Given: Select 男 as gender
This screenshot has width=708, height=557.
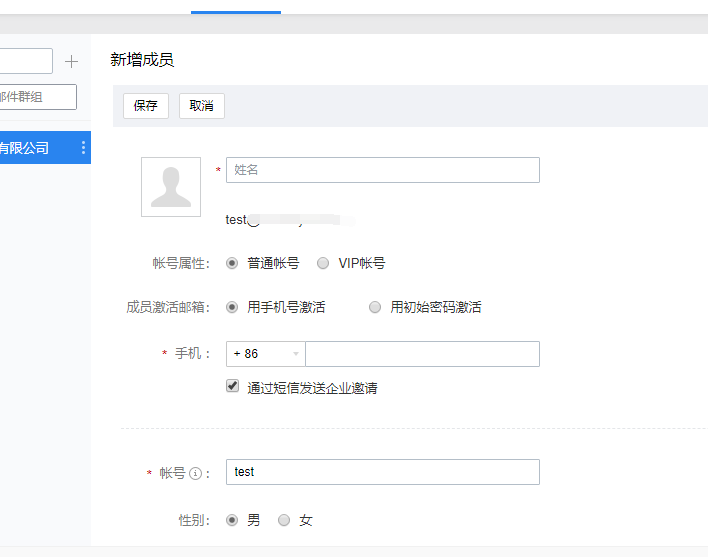Looking at the screenshot, I should point(232,520).
